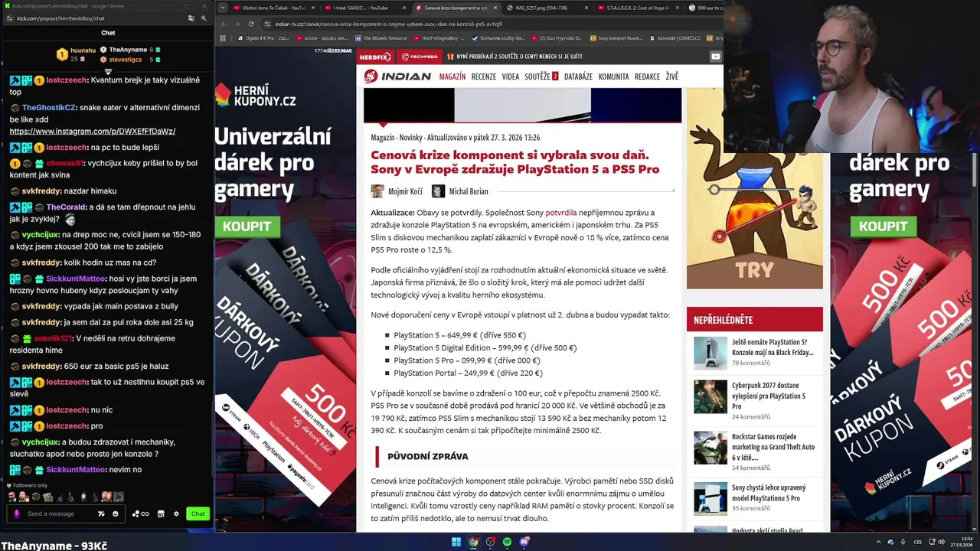Viewport: 980px width, 551px height.
Task: Open Chrome from the taskbar
Action: (x=474, y=542)
